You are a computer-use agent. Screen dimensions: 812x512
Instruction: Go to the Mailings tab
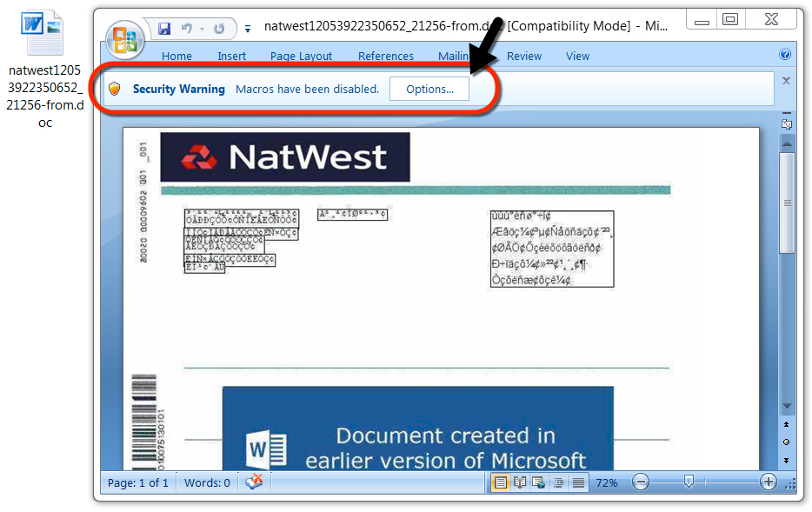point(454,56)
